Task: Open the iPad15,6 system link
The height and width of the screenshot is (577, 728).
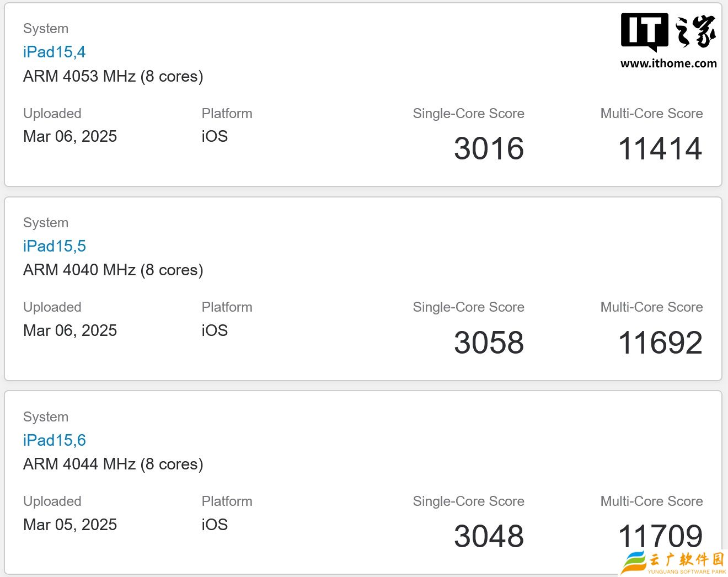Action: pyautogui.click(x=54, y=440)
